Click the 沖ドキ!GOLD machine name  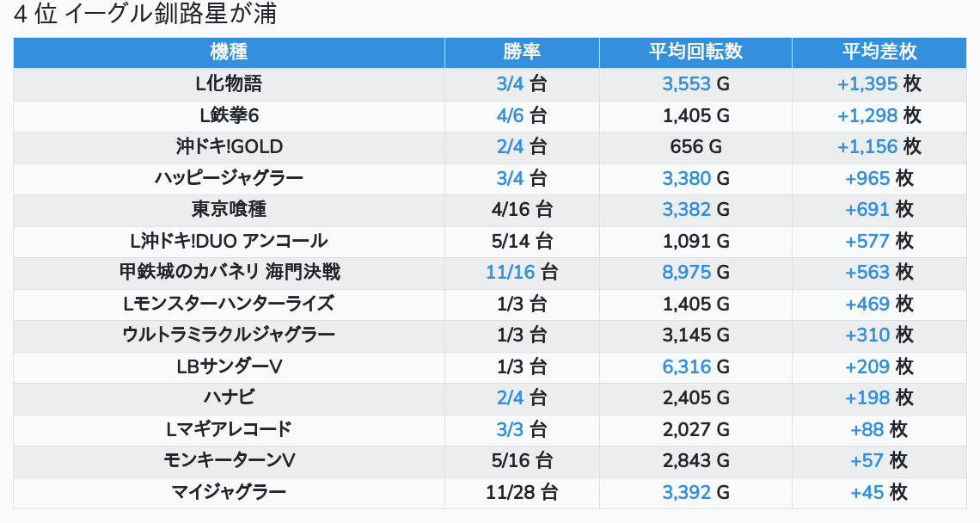229,147
